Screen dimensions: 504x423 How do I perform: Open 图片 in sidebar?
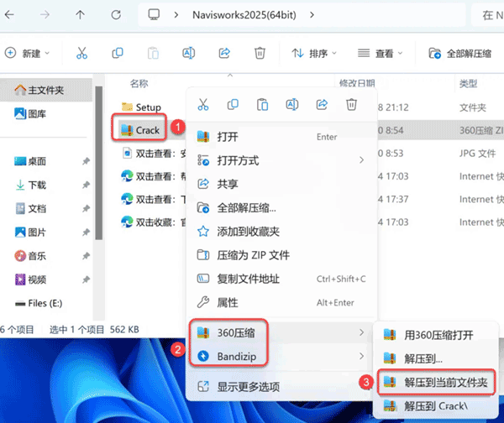(30, 232)
